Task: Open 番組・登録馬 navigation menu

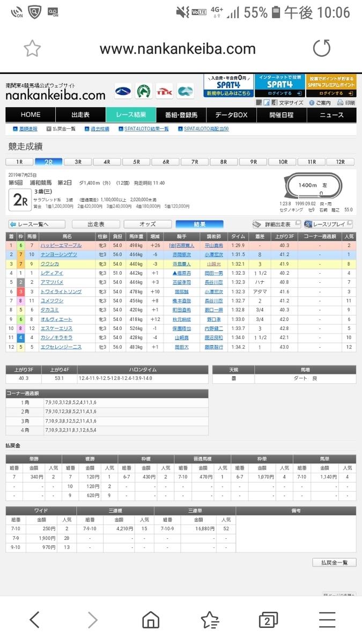Action: (x=181, y=115)
